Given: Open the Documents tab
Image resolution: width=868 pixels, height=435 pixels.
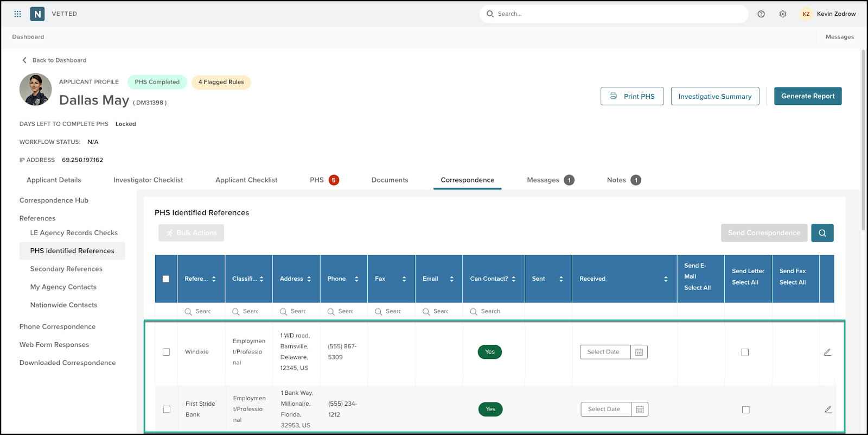Looking at the screenshot, I should [x=390, y=180].
